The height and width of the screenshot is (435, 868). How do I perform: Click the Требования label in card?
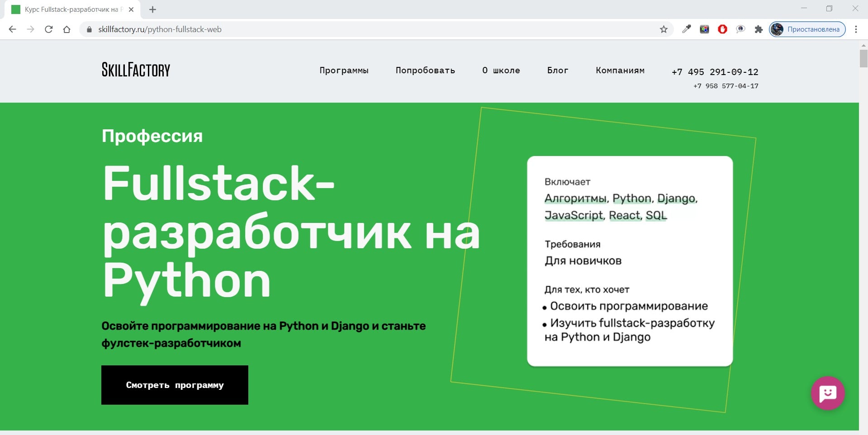pyautogui.click(x=573, y=244)
